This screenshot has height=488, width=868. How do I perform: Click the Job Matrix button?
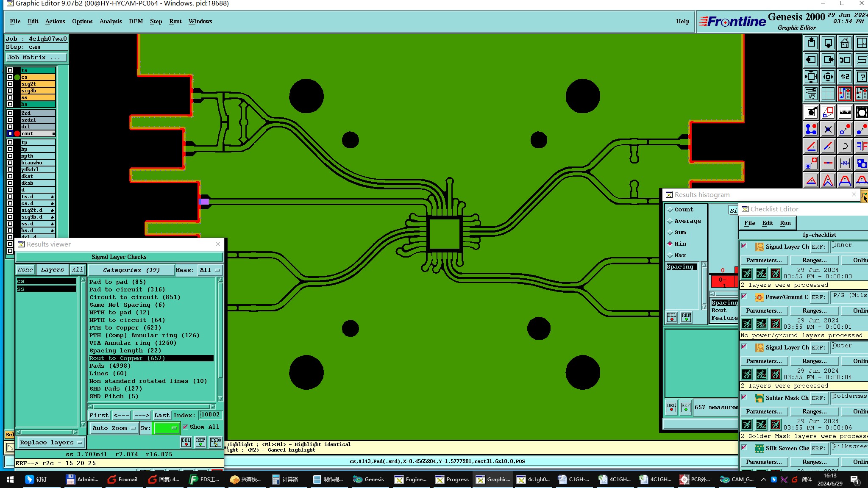pos(36,57)
